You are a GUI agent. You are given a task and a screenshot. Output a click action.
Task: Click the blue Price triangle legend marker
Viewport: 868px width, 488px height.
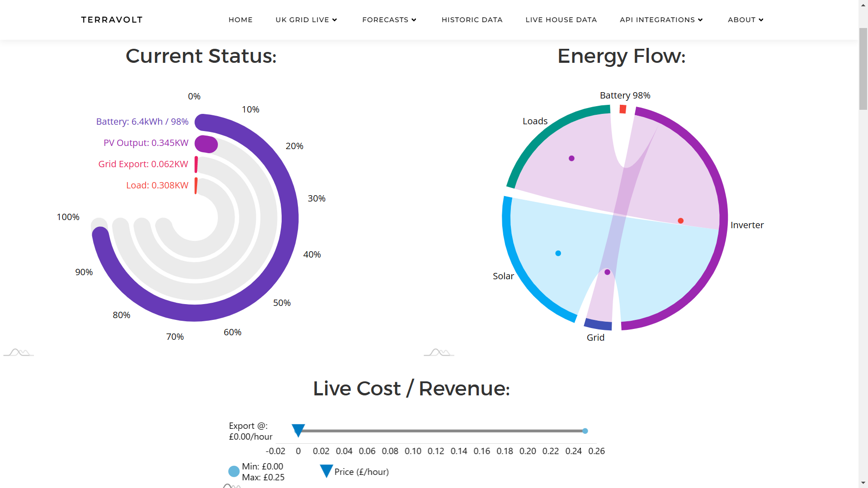(x=326, y=471)
